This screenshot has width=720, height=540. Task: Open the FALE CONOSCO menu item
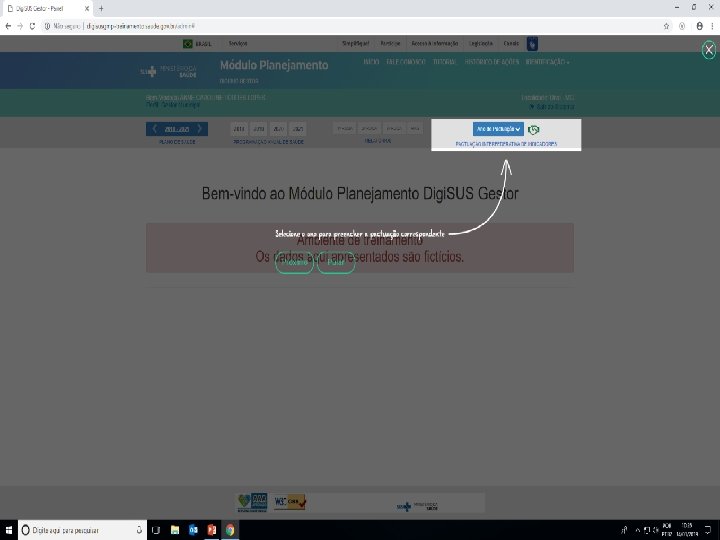pyautogui.click(x=406, y=62)
